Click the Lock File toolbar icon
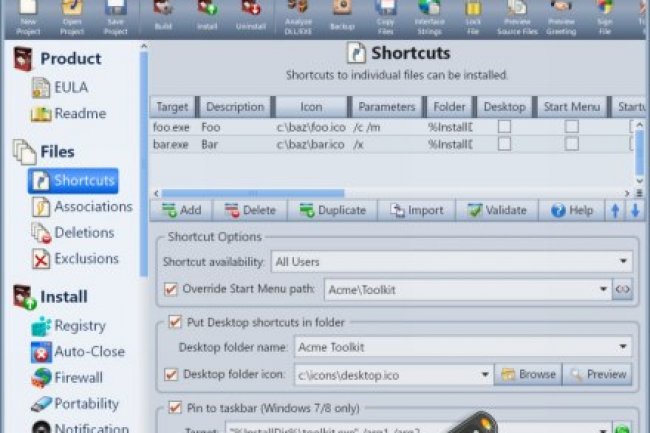Viewport: 650px width, 433px height. pyautogui.click(x=473, y=12)
